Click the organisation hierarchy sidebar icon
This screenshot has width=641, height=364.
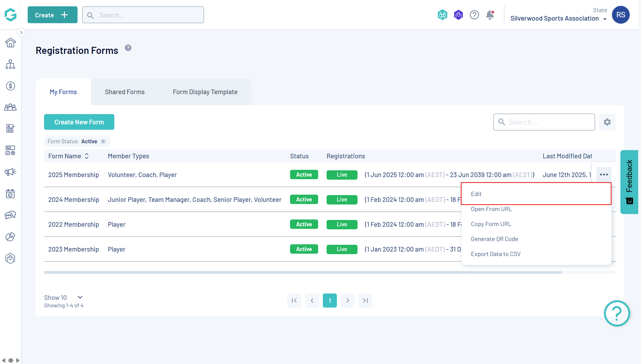[10, 64]
